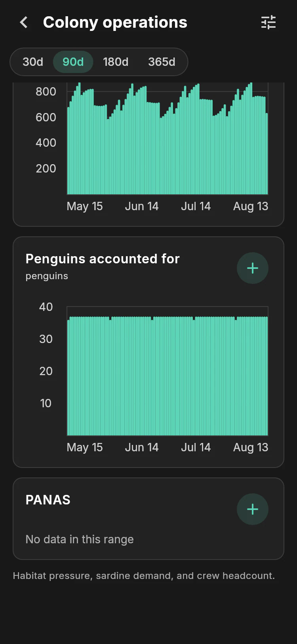Tap plus icon on PANAS card
This screenshot has height=644, width=297.
coord(253,509)
